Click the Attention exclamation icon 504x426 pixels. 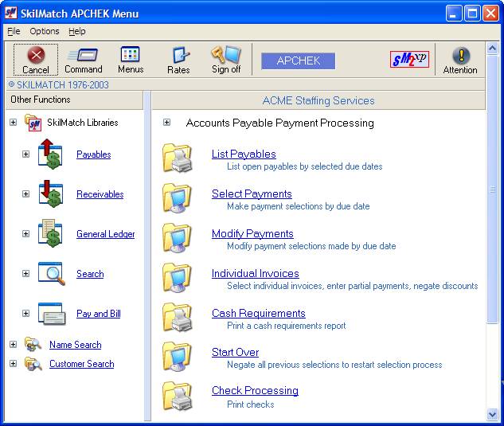pos(461,55)
